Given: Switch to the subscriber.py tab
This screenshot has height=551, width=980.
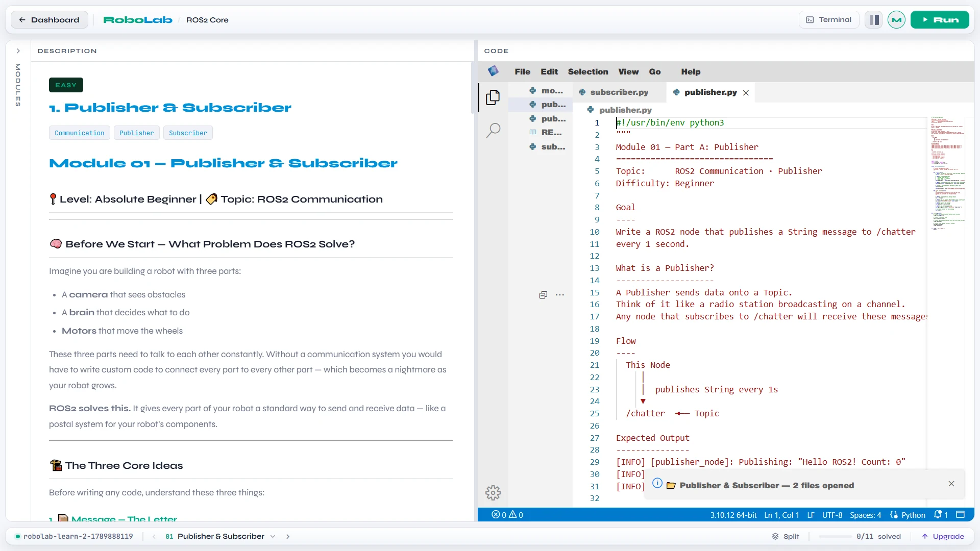Looking at the screenshot, I should [619, 92].
